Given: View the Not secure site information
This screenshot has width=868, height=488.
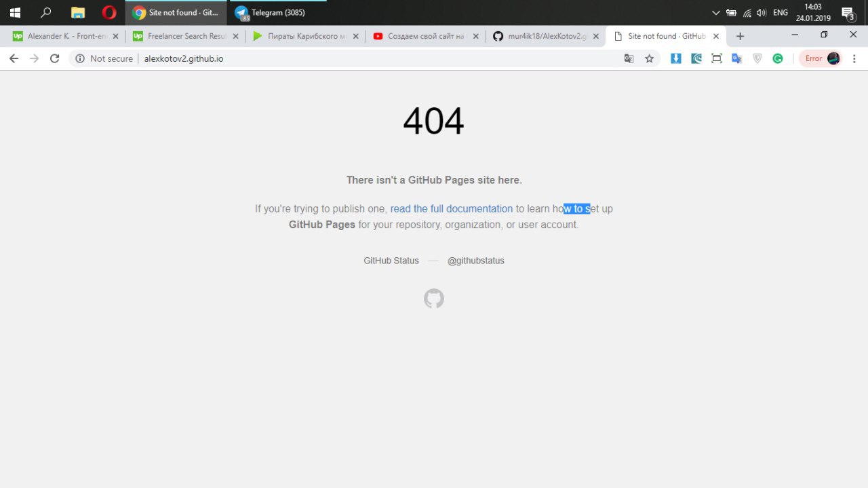Looking at the screenshot, I should click(104, 58).
